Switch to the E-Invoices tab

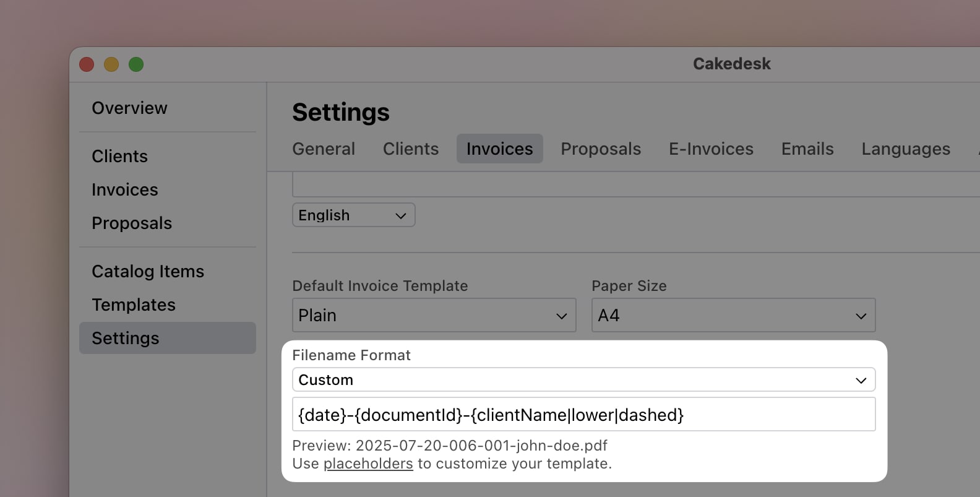click(710, 149)
